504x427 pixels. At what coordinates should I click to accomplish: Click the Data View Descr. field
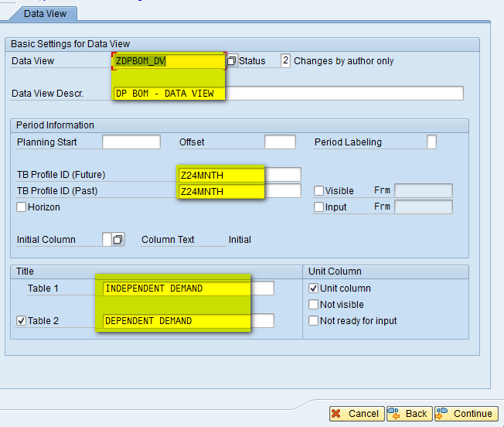[288, 94]
